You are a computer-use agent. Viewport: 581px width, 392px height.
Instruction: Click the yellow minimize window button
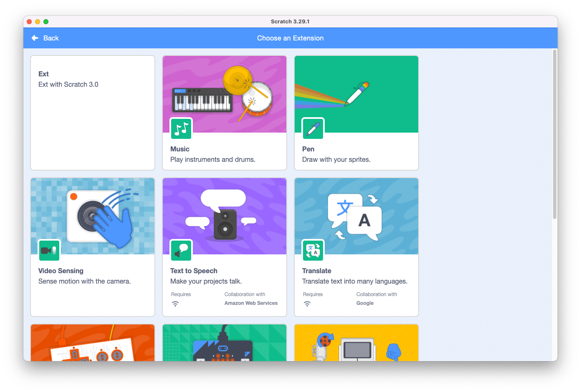coord(38,22)
